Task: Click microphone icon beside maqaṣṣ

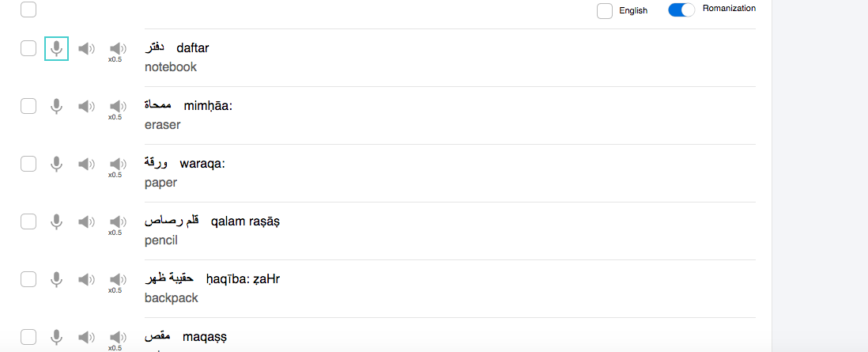Action: pos(56,337)
